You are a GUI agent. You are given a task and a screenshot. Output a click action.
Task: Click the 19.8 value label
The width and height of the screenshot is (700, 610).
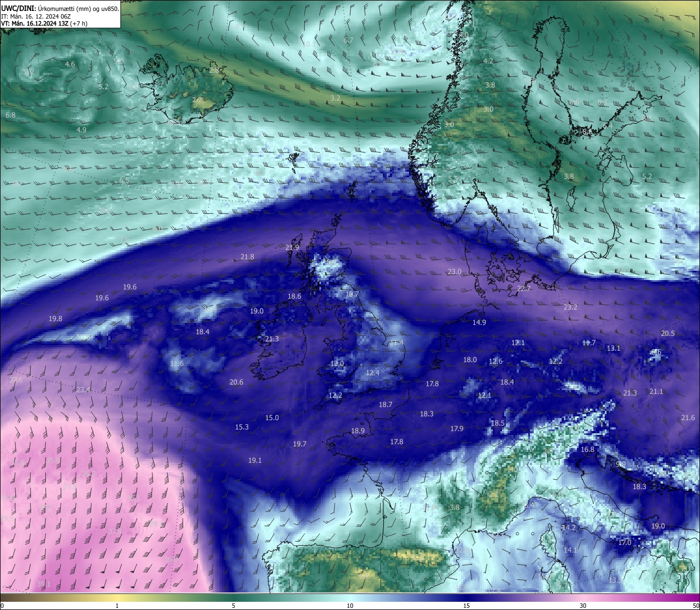tap(55, 318)
